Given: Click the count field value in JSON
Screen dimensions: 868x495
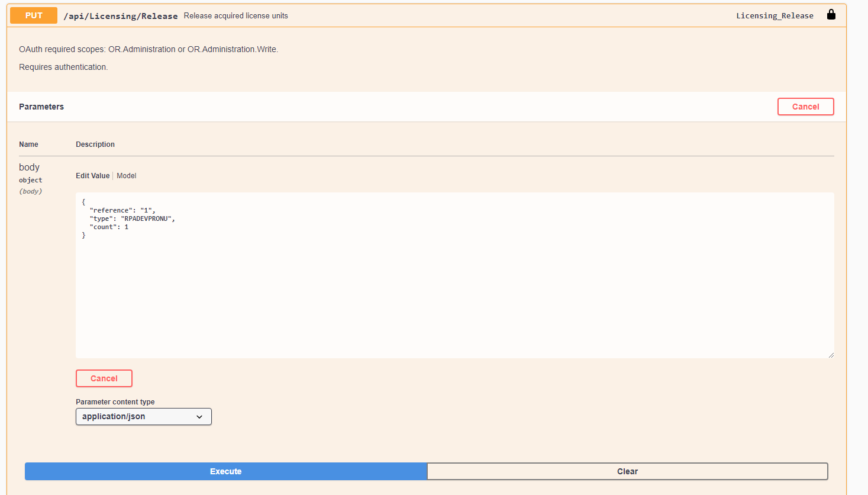Looking at the screenshot, I should pyautogui.click(x=126, y=226).
